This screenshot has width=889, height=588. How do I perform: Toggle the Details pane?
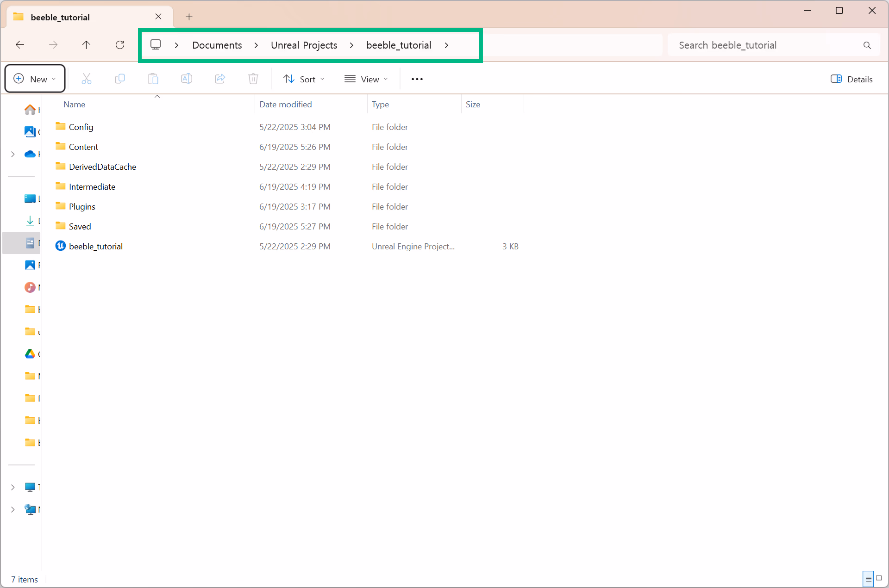tap(851, 79)
